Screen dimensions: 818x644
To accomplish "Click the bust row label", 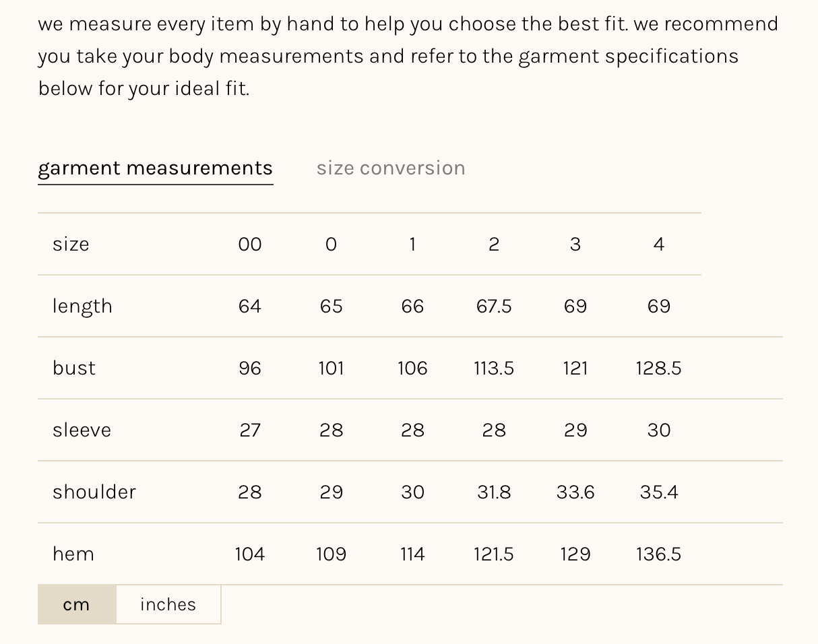I will 74,368.
